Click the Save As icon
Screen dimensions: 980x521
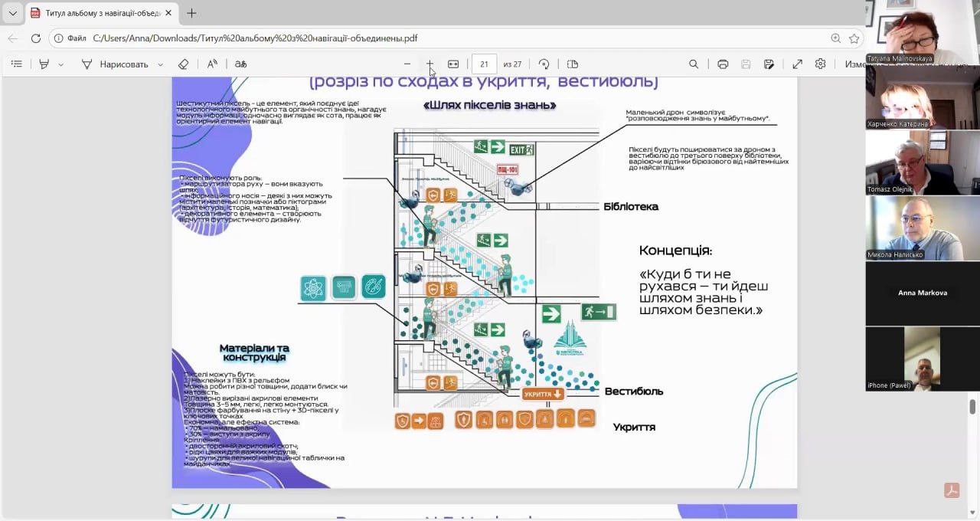[769, 64]
